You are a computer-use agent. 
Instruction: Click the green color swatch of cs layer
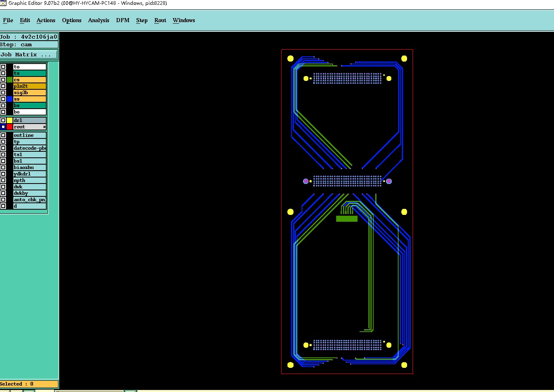pyautogui.click(x=10, y=80)
